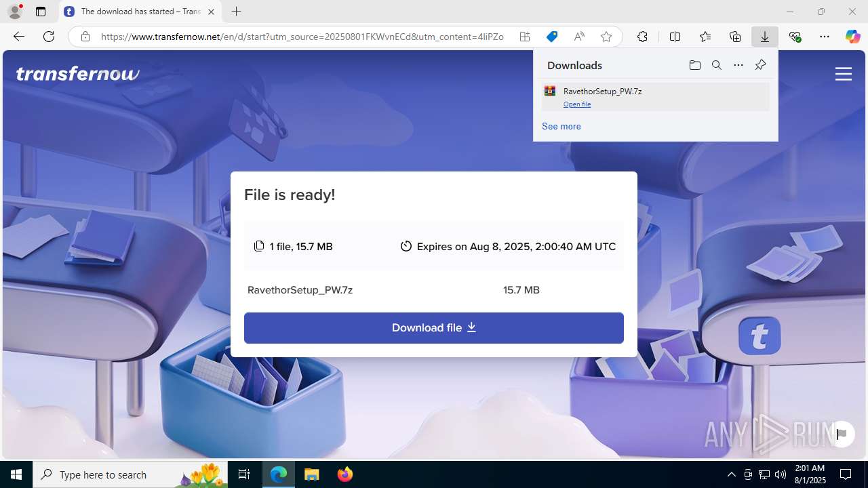Refresh the current page
The image size is (868, 488).
[x=49, y=37]
